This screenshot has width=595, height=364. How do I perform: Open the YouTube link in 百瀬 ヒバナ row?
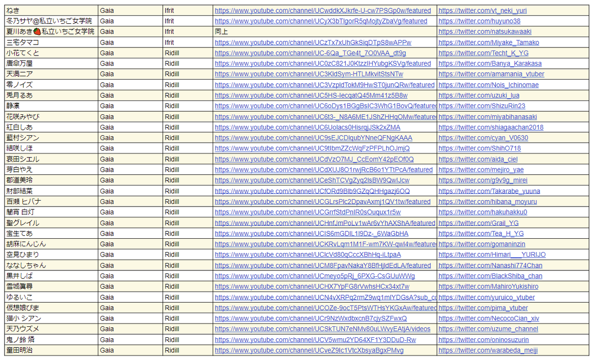point(323,202)
